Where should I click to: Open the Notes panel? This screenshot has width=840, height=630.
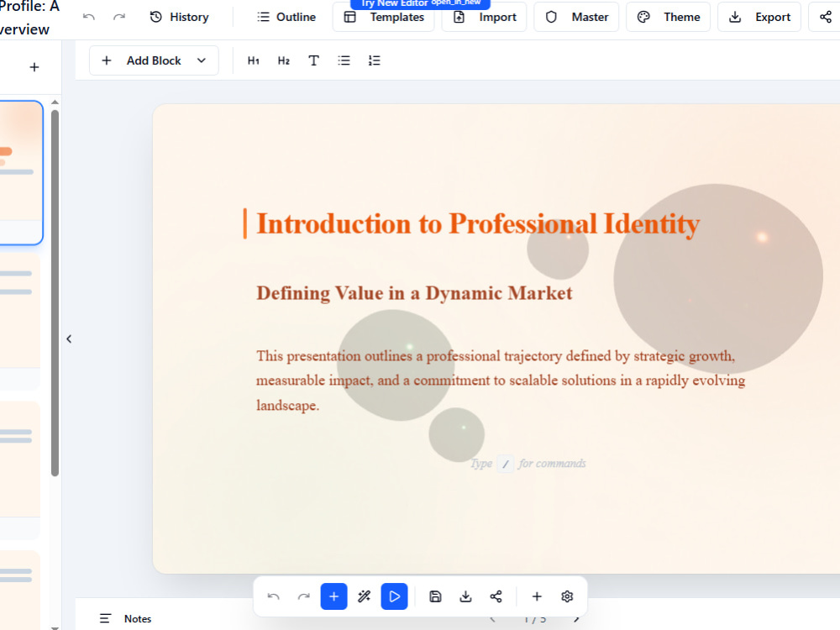click(125, 619)
